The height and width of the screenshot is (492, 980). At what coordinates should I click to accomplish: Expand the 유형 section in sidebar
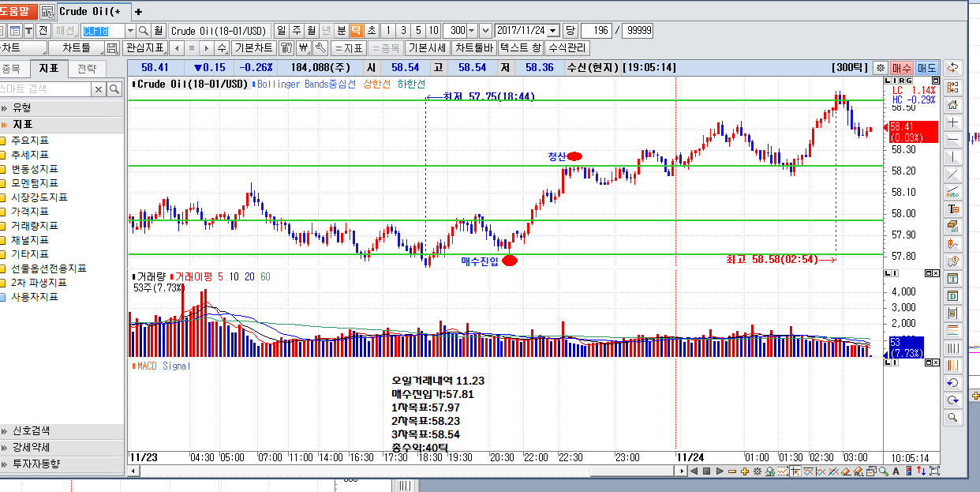pyautogui.click(x=62, y=107)
